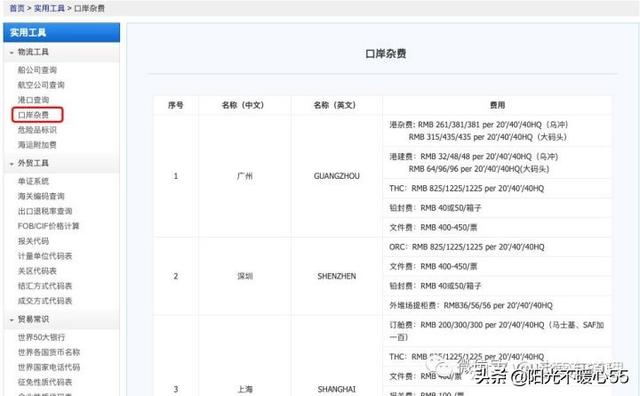Image resolution: width=640 pixels, height=396 pixels.
Task: Open 世界各国货币名称 in sidebar
Action: tap(49, 352)
